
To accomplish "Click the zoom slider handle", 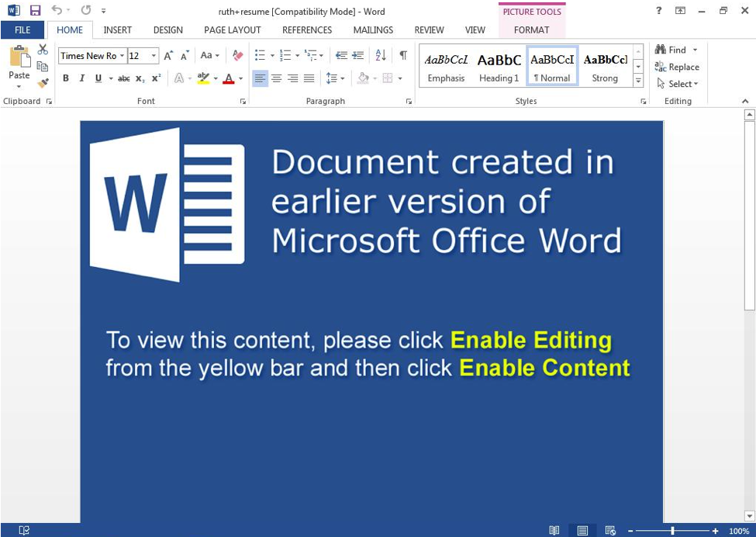I will point(672,532).
